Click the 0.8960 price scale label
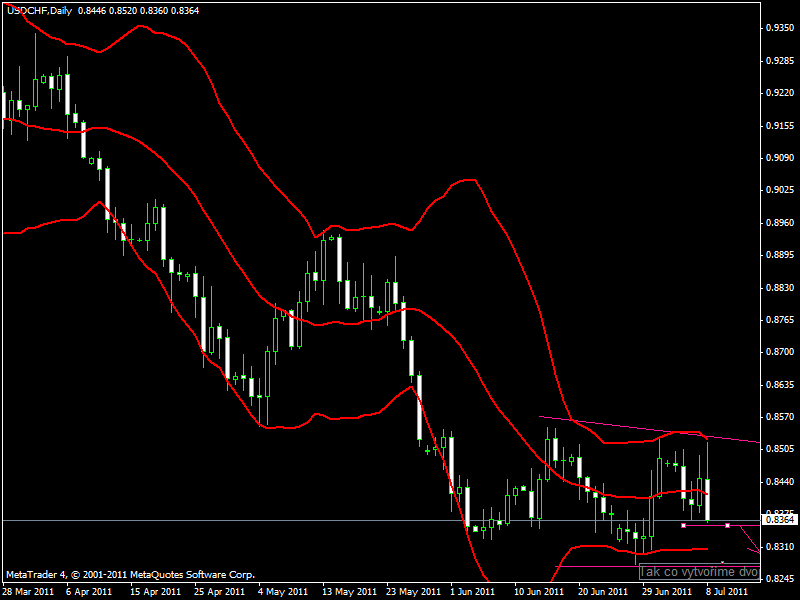 (x=780, y=222)
